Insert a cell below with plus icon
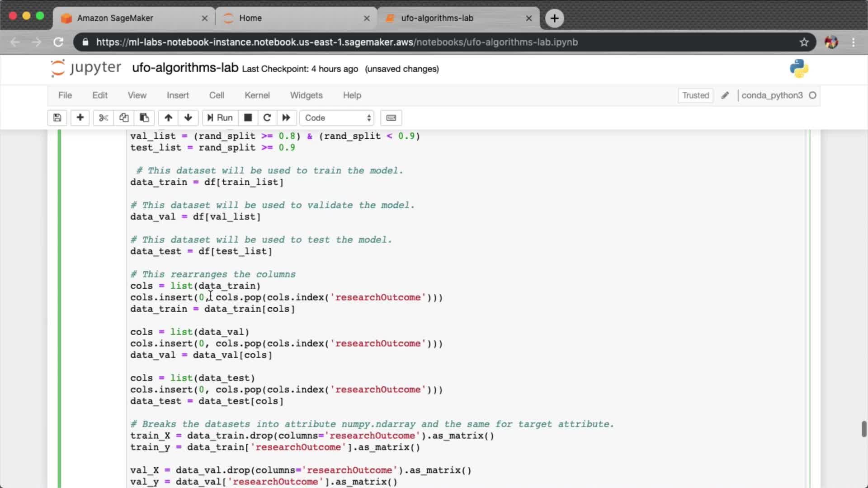The height and width of the screenshot is (488, 868). pos(80,118)
